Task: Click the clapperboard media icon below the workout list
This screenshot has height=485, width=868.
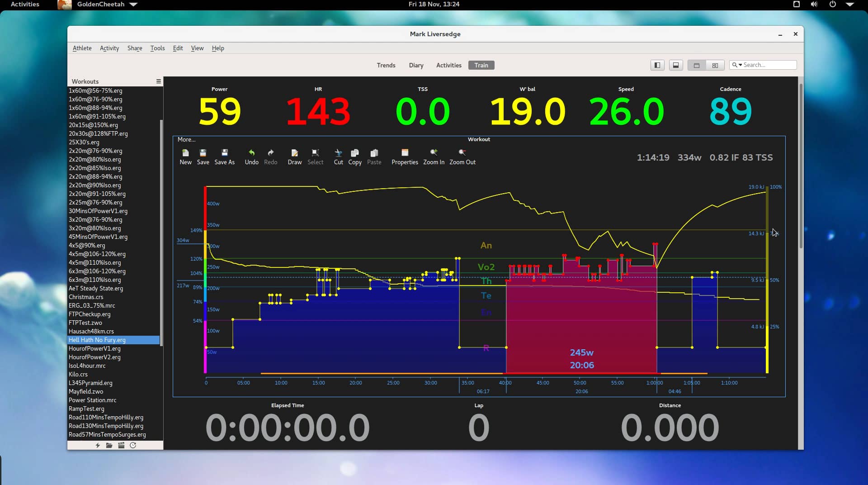Action: point(121,445)
